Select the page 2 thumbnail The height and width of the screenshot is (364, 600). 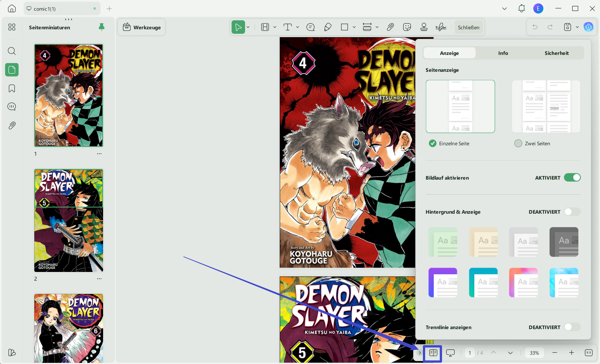pos(69,220)
